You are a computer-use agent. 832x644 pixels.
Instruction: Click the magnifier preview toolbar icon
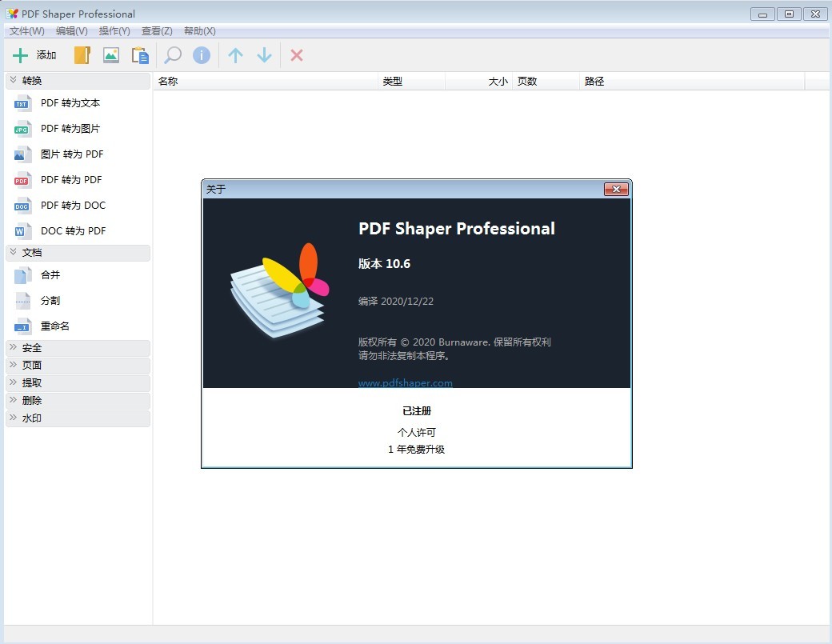(172, 55)
